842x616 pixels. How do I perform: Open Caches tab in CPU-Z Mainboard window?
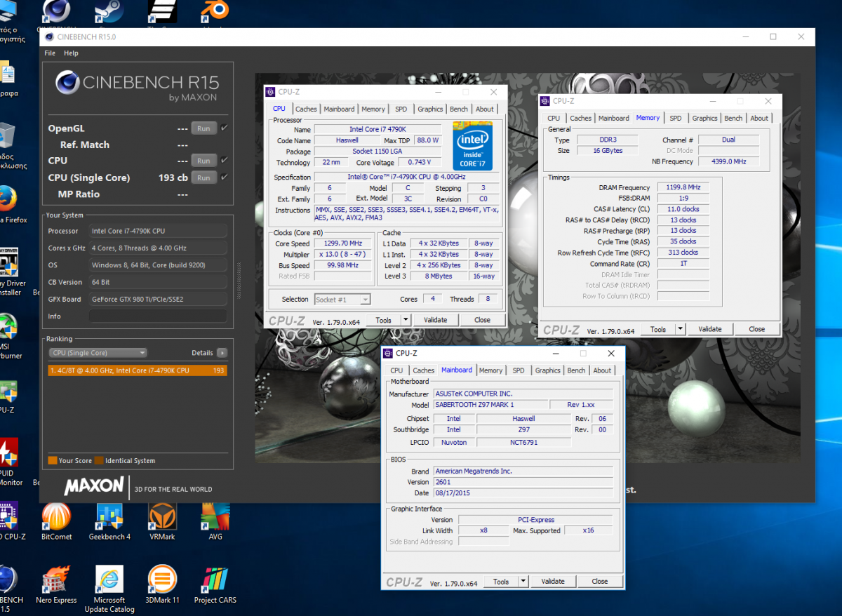pyautogui.click(x=424, y=370)
